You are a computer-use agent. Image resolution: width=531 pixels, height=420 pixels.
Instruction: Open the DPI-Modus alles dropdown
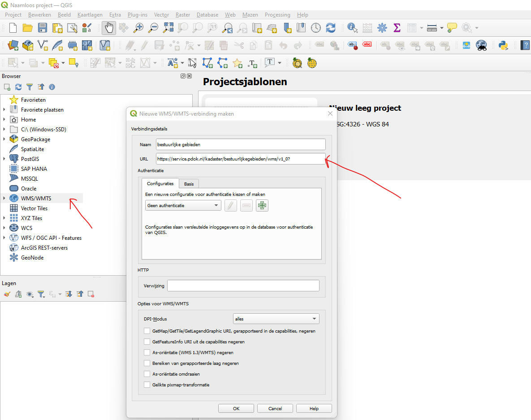(x=276, y=319)
